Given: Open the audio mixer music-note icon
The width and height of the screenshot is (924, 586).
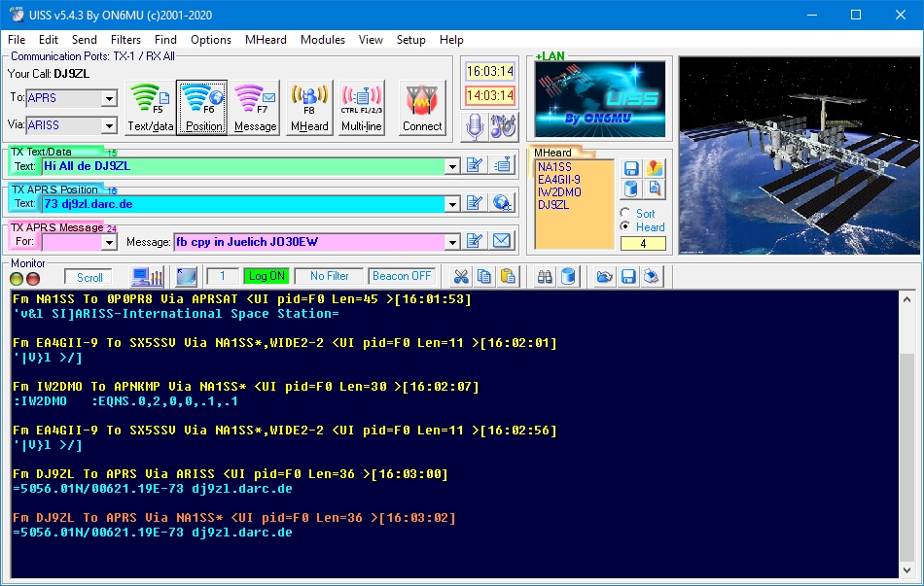Looking at the screenshot, I should (x=503, y=126).
